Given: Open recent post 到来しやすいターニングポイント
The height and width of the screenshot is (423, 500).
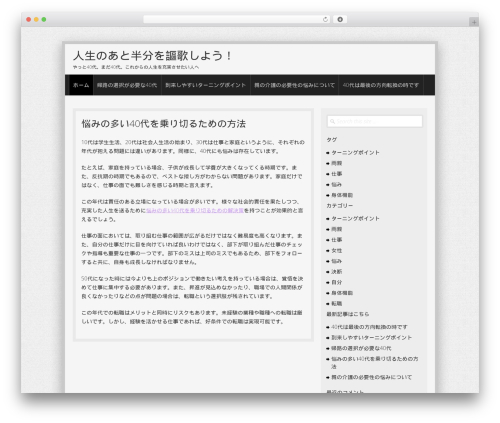Looking at the screenshot, I should point(372,338).
